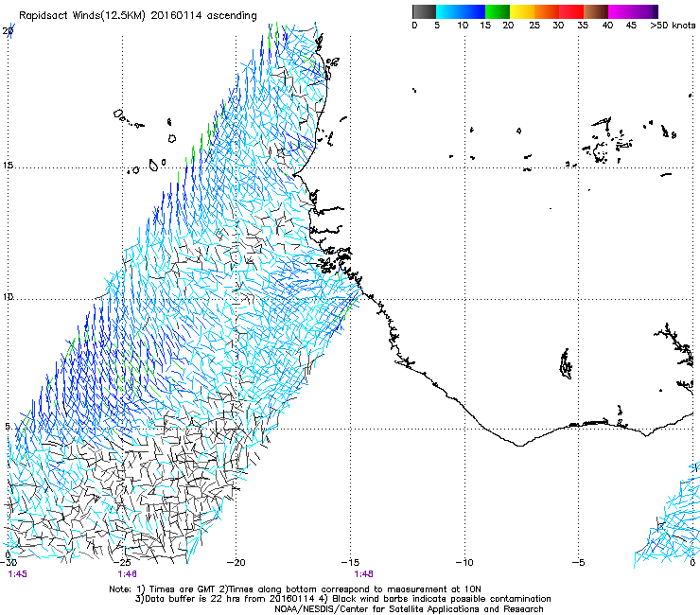Click the purple time label '1:46'

click(x=128, y=574)
